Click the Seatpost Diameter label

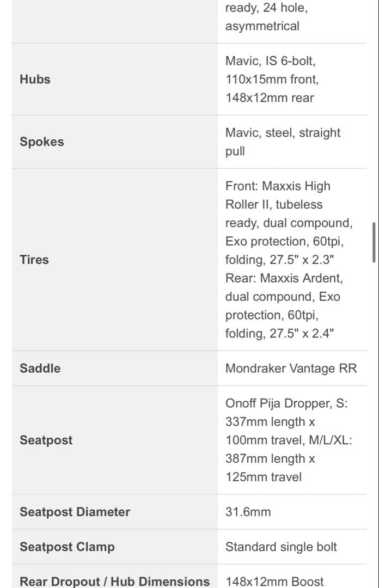(75, 512)
